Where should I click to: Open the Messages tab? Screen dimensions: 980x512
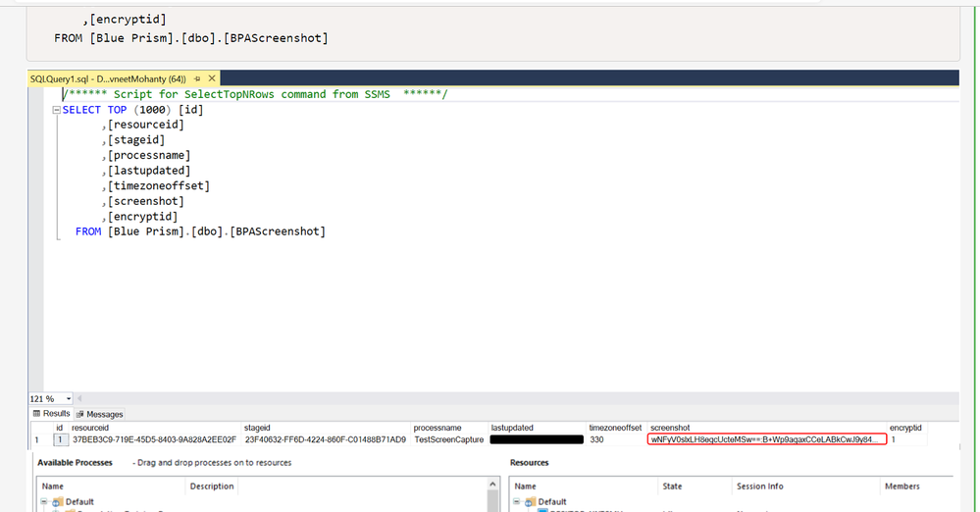coord(100,414)
